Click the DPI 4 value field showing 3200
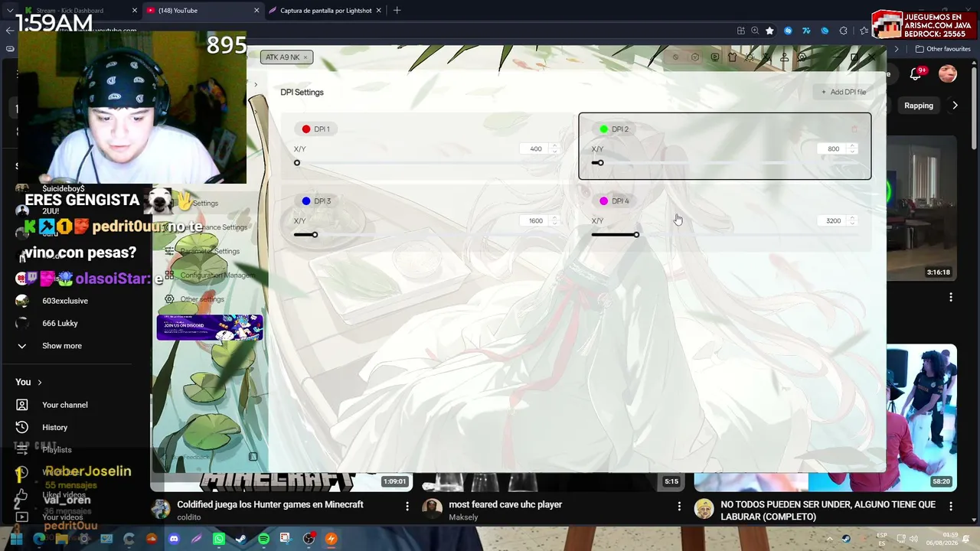This screenshot has width=980, height=551. (x=833, y=221)
